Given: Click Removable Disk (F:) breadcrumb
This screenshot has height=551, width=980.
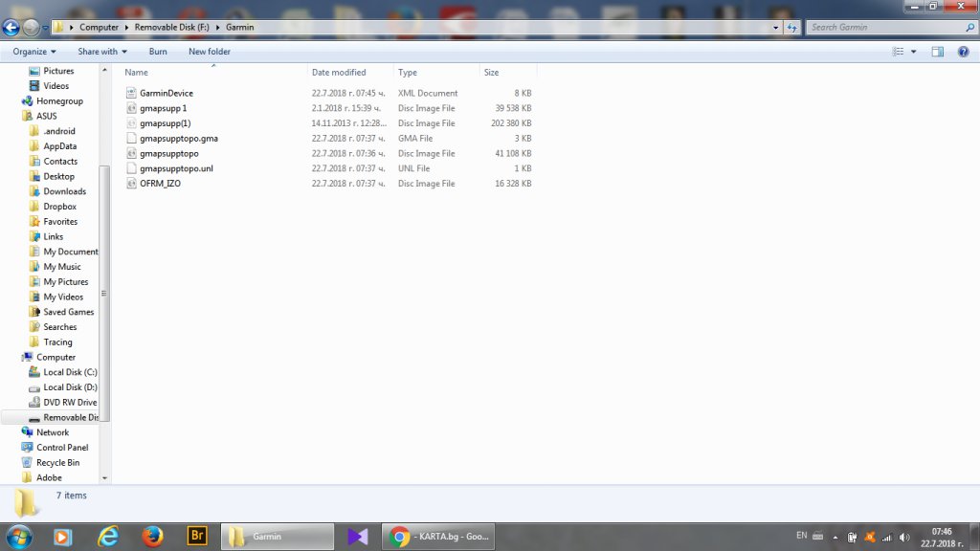Looking at the screenshot, I should [172, 28].
